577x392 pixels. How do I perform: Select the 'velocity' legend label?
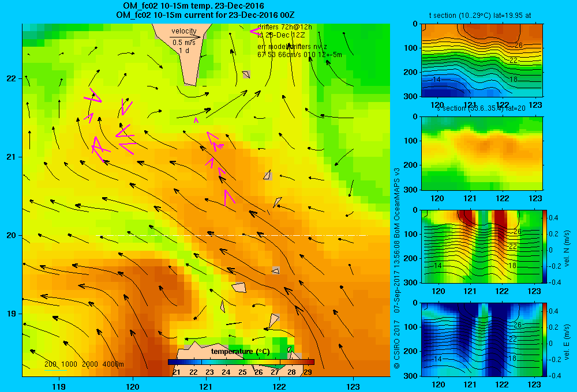pyautogui.click(x=184, y=31)
